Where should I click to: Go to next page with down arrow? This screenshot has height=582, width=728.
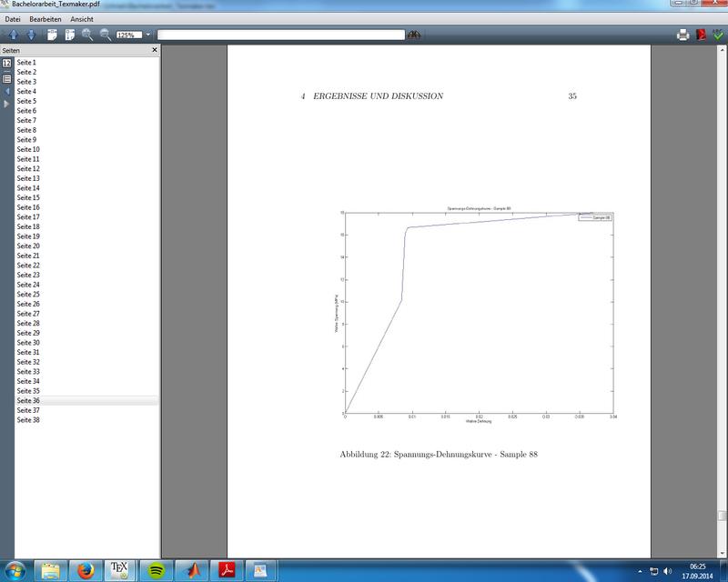click(x=31, y=35)
